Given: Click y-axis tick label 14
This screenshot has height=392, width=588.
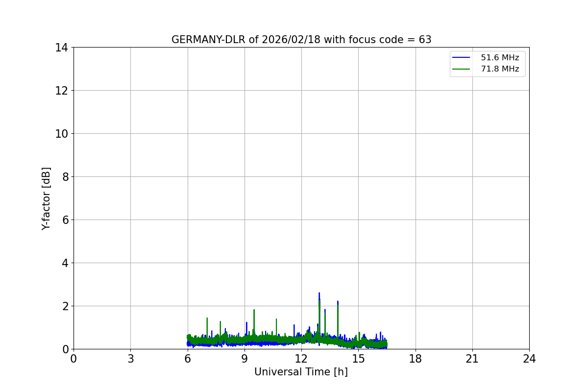Looking at the screenshot, I should tap(62, 48).
